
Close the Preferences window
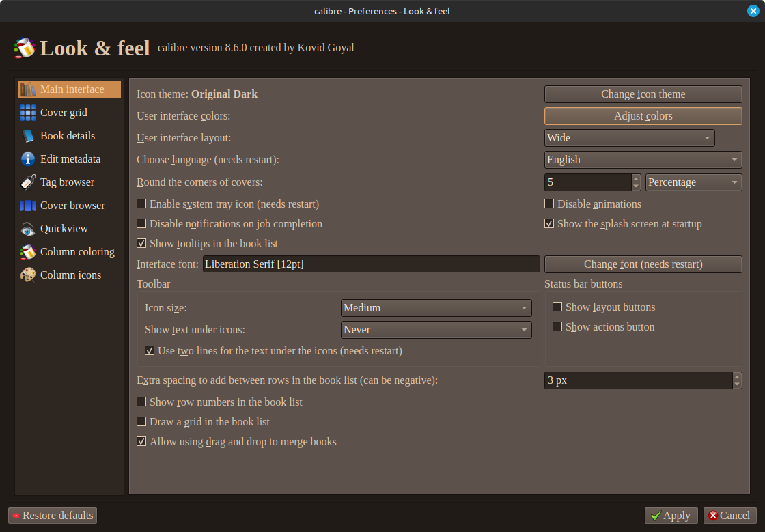[x=753, y=11]
